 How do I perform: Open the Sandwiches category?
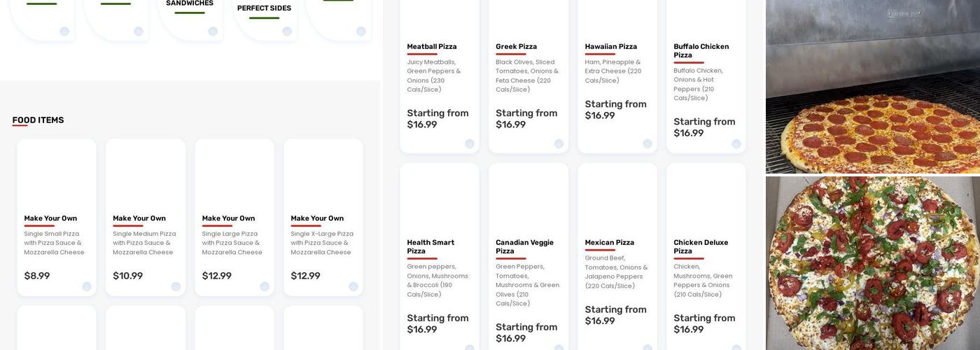(190, 3)
